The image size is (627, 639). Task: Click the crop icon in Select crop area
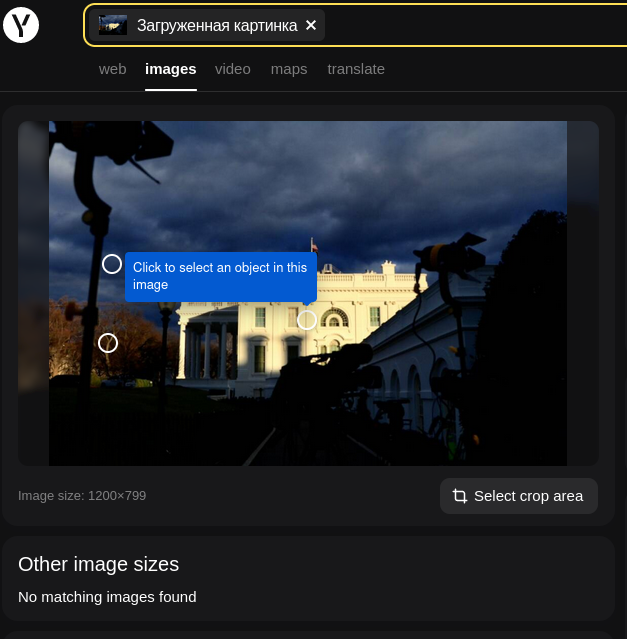pyautogui.click(x=460, y=496)
